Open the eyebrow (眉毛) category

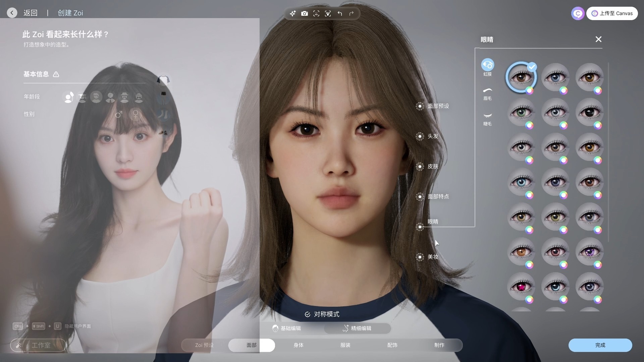[x=487, y=94]
